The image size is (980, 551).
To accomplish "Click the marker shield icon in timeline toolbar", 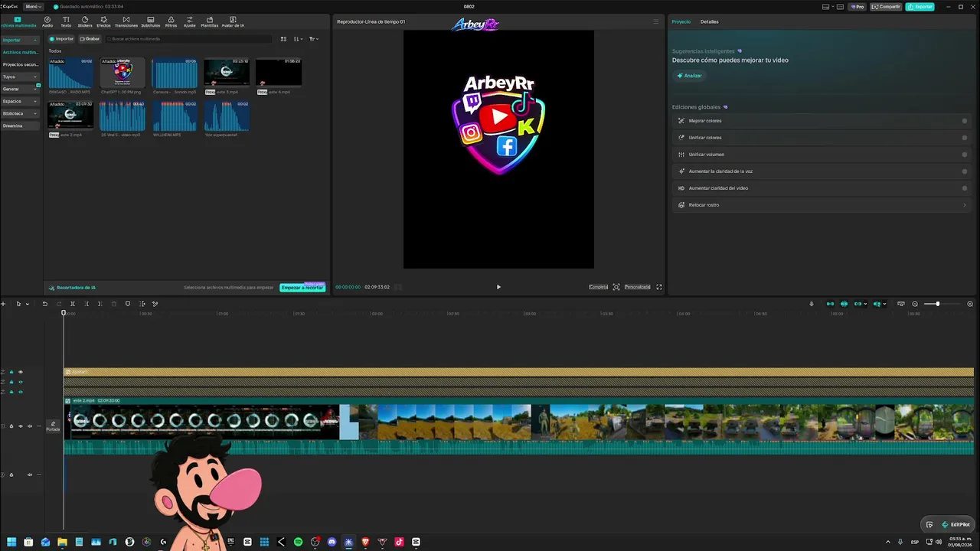I will coord(128,304).
